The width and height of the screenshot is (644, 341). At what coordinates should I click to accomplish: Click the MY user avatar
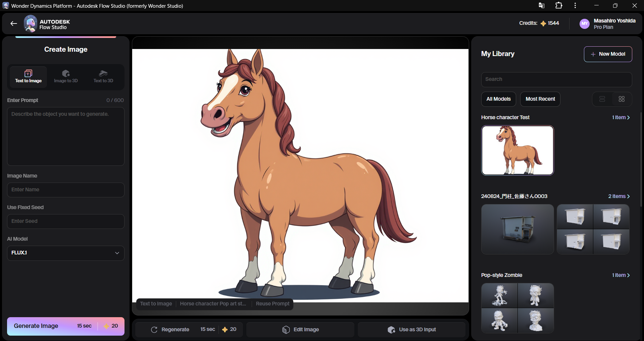pos(585,24)
